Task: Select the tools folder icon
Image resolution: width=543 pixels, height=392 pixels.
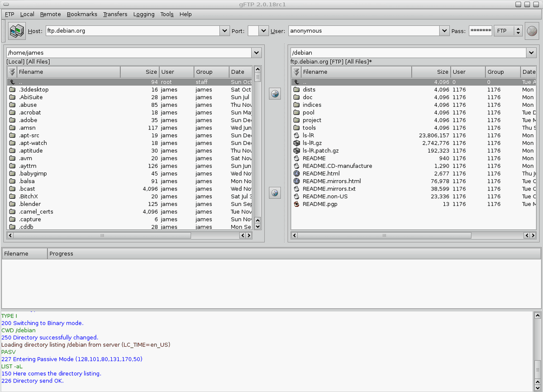Action: (296, 128)
